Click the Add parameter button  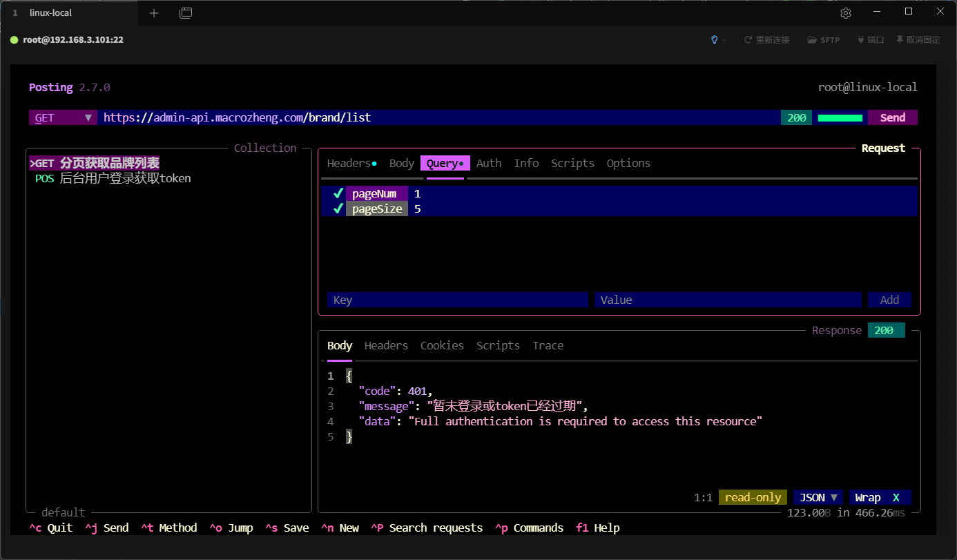(x=889, y=300)
